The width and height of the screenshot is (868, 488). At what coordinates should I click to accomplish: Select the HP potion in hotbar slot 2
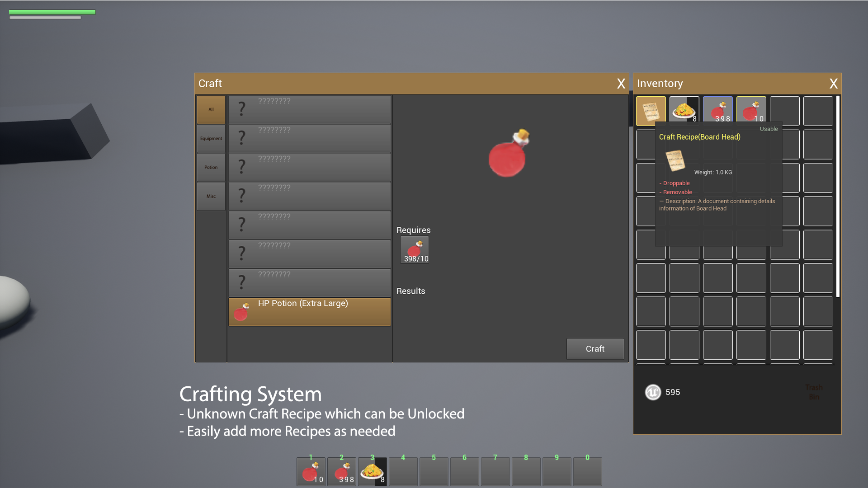341,471
